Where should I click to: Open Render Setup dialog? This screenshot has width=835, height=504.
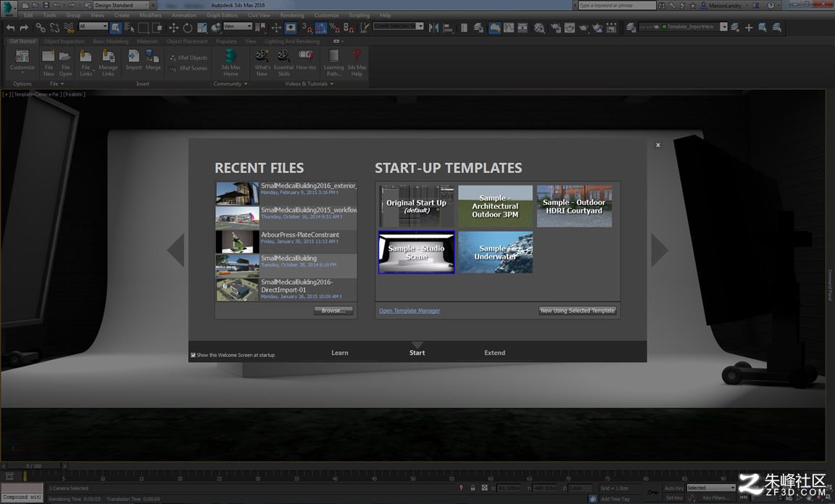(555, 28)
